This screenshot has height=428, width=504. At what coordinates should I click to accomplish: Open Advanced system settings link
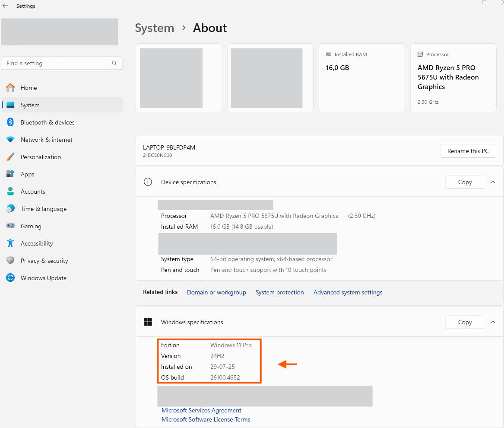tap(348, 292)
